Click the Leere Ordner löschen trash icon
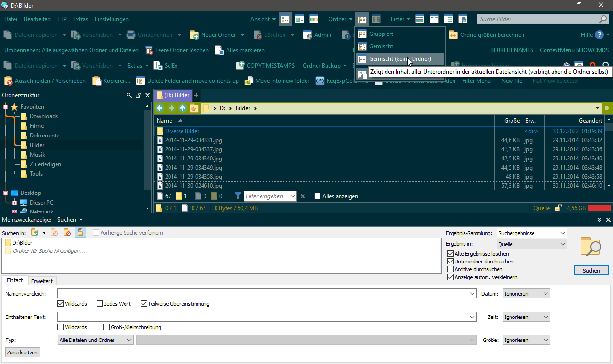613x364 pixels. 149,50
